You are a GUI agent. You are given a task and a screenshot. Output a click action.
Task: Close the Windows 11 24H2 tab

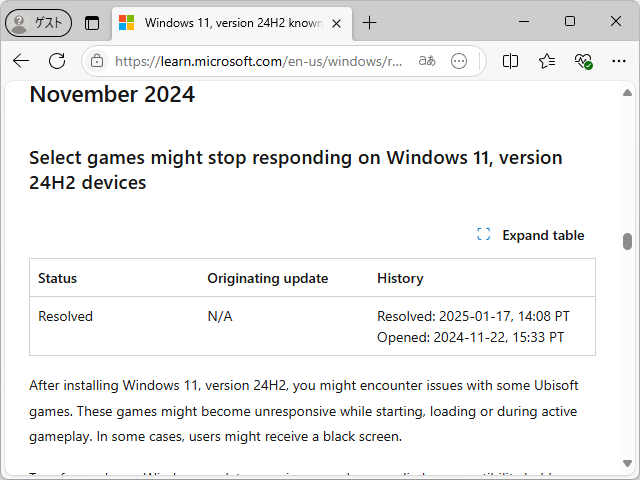[336, 24]
